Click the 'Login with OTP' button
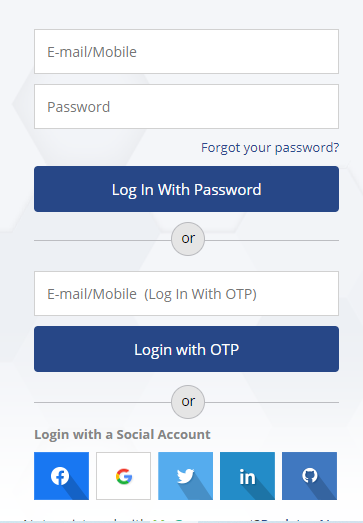Screen dimensions: 363x523 pyautogui.click(x=187, y=349)
